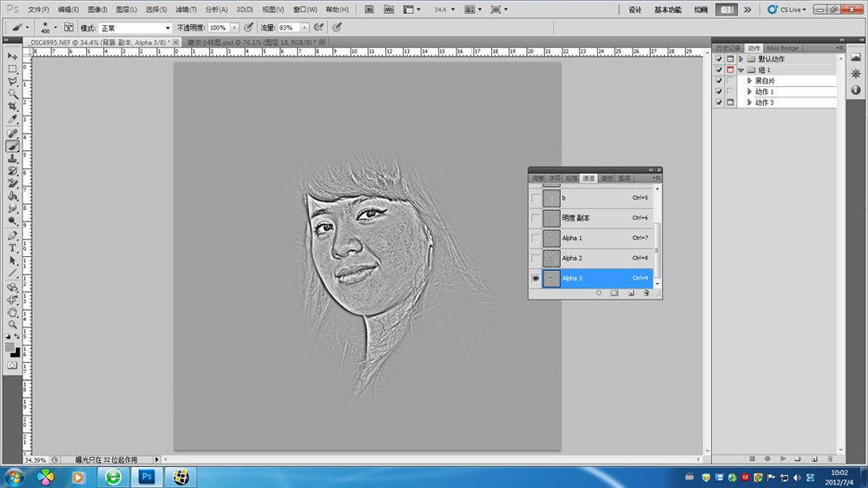This screenshot has width=868, height=488.
Task: Toggle the checkbox for action 动作 1
Action: click(718, 91)
